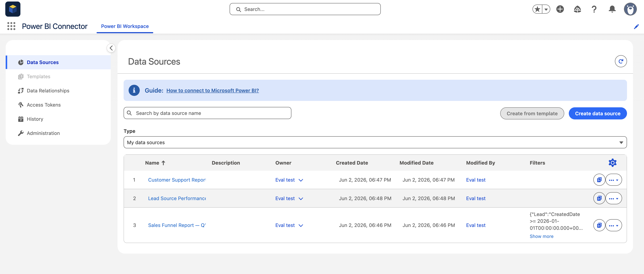The width and height of the screenshot is (644, 274).
Task: Click the info icon in the guide banner
Action: click(134, 90)
